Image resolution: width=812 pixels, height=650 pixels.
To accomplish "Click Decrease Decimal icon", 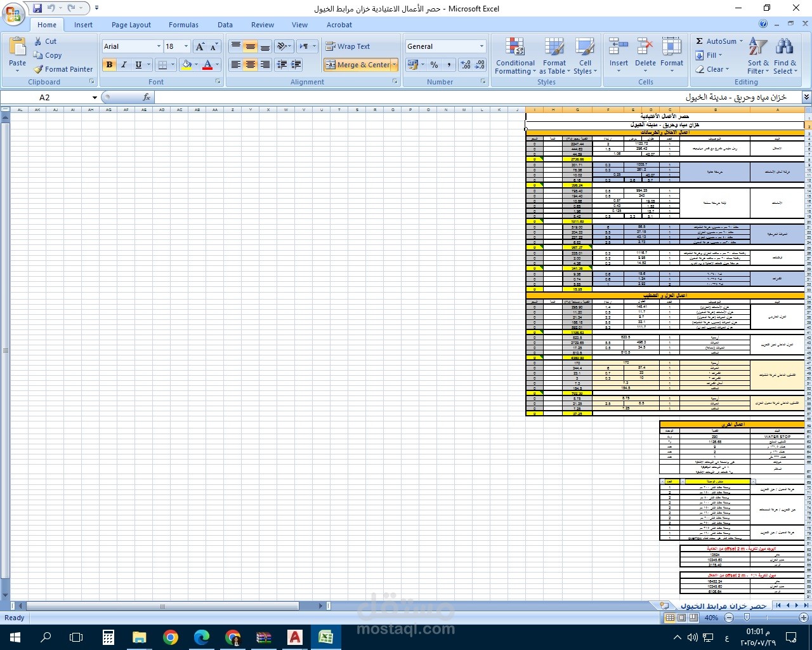I will click(480, 65).
